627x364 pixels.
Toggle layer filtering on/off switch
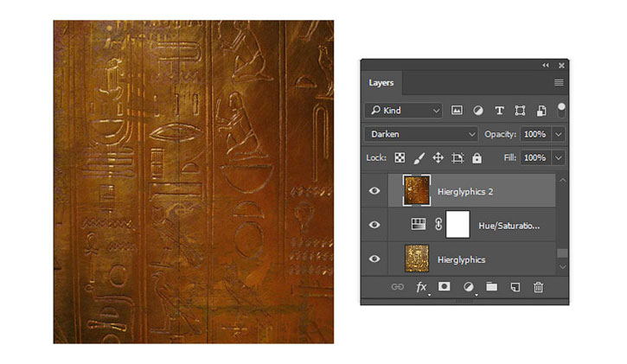[x=561, y=110]
